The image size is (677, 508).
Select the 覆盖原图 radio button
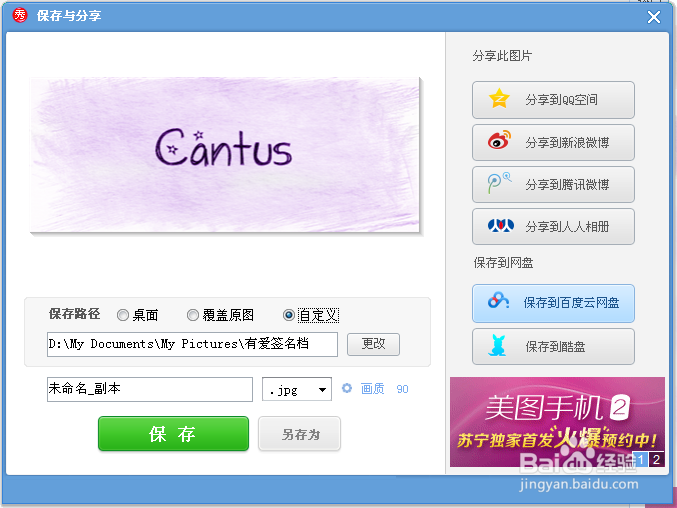click(193, 315)
